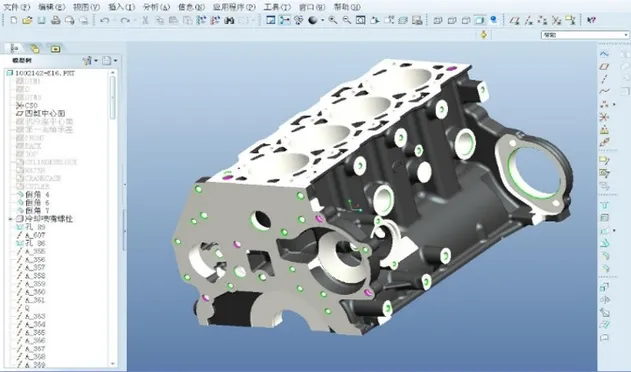Click model tree scroll down arrow
Image resolution: width=631 pixels, height=372 pixels.
113,364
